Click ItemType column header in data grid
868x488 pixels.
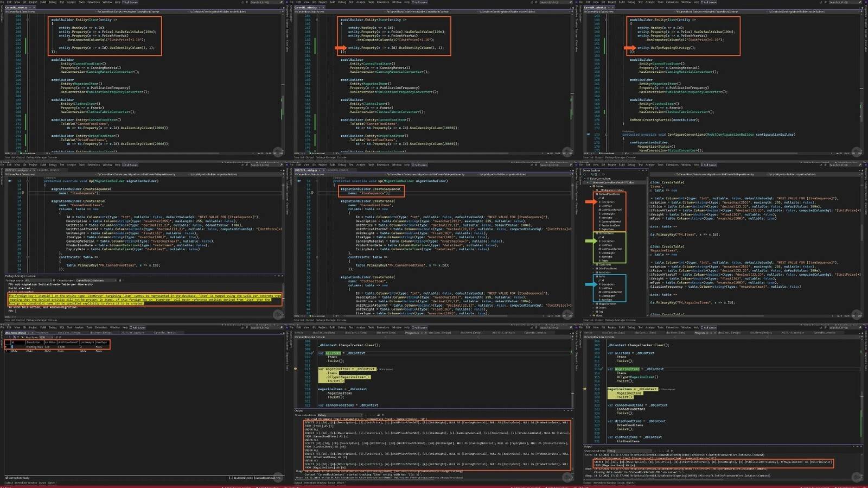pos(103,342)
